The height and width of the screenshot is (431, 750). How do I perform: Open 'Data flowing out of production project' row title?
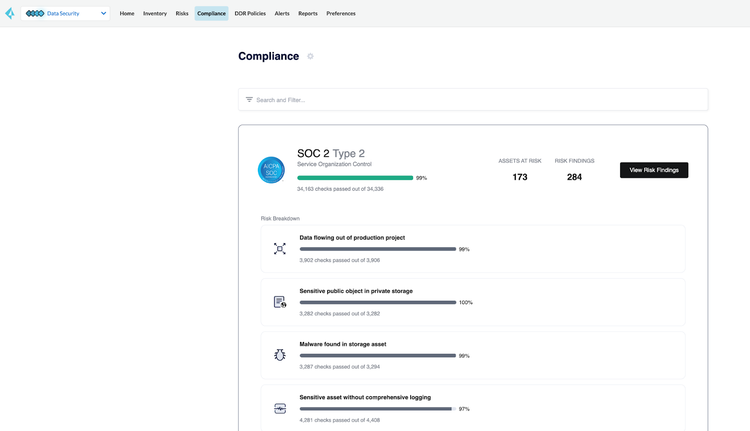pyautogui.click(x=352, y=238)
